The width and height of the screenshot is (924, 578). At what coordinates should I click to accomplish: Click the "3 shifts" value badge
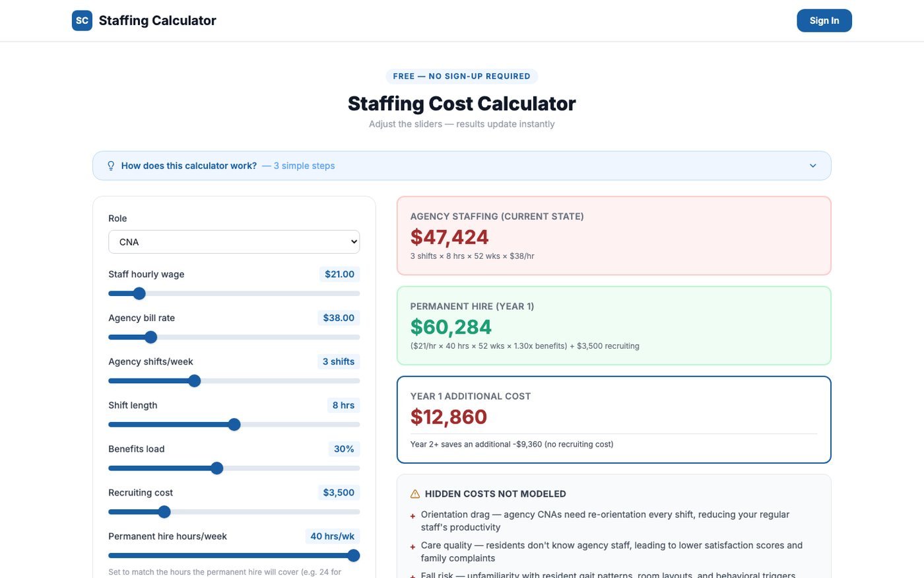click(x=339, y=361)
